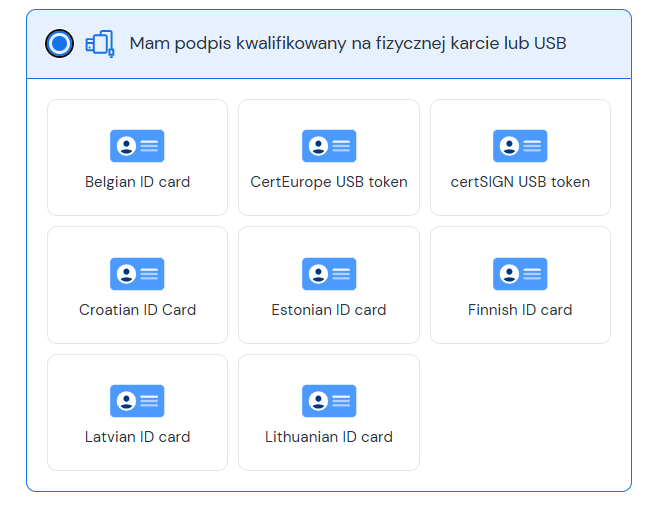Choose the Latvian ID card label
Screen dimensions: 662x516
click(138, 437)
